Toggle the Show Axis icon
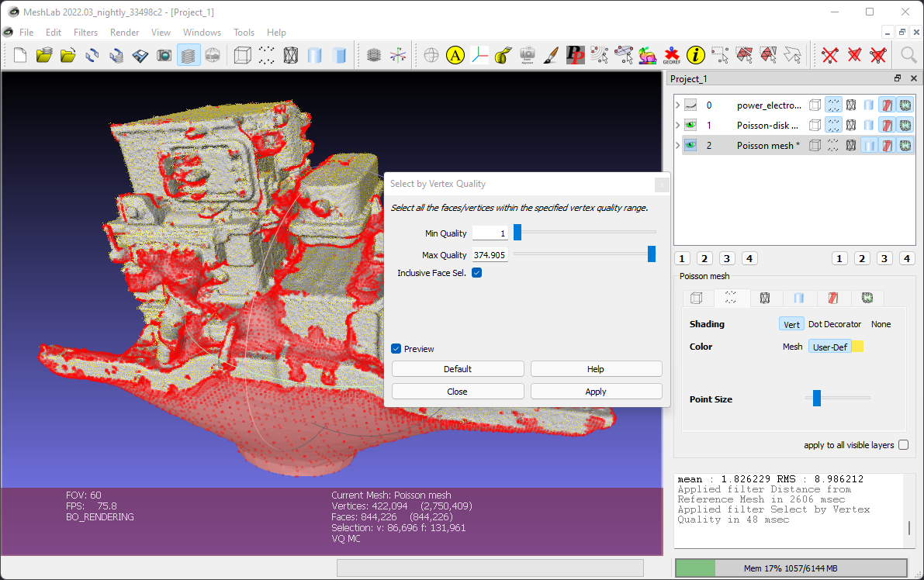 coord(398,55)
